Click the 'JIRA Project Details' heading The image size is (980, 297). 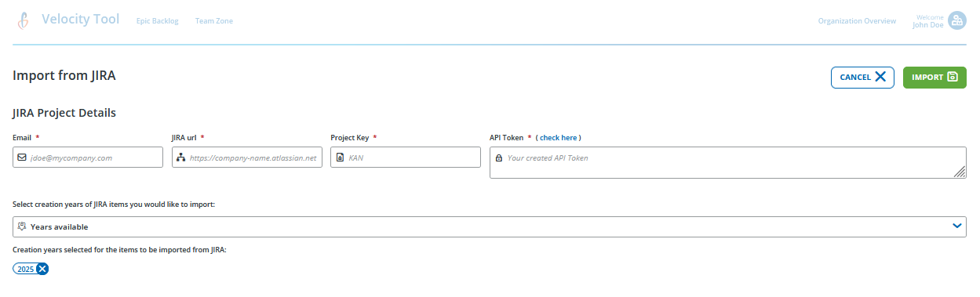tap(64, 113)
